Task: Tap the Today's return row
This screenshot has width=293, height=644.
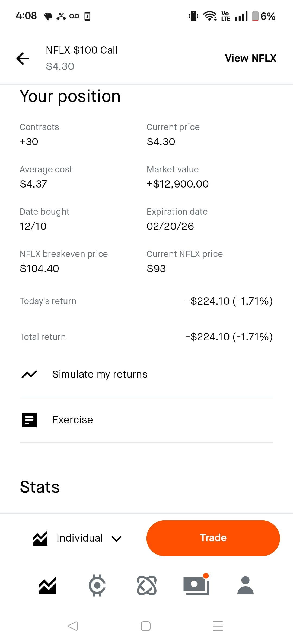Action: [146, 301]
